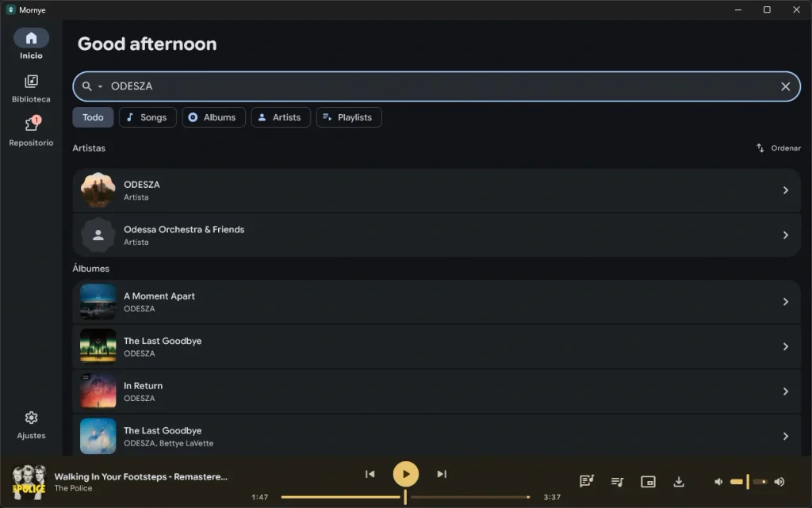
Task: Open the Repositorio section with notification badge
Action: click(31, 132)
